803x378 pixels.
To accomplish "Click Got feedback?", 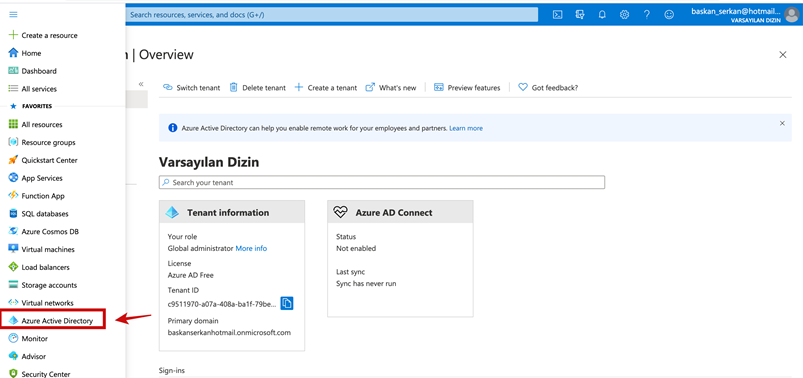I will tap(548, 88).
